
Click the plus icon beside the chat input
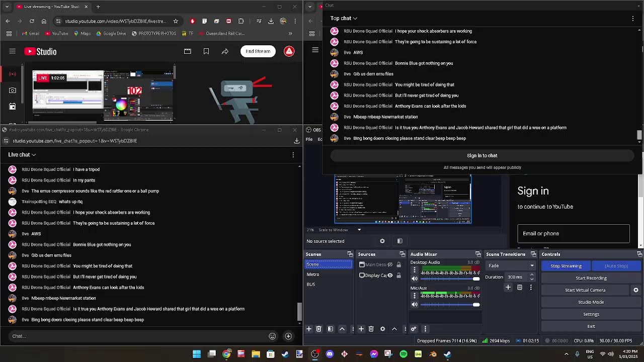tap(288, 336)
